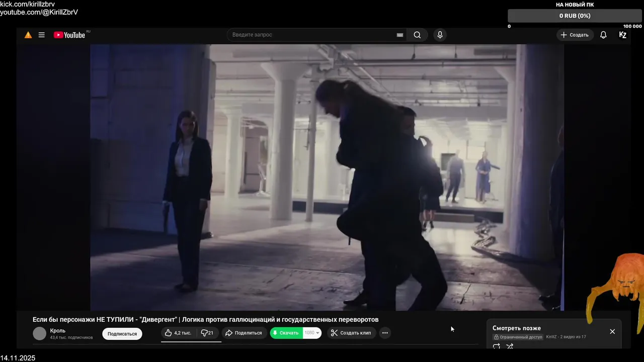Image resolution: width=644 pixels, height=362 pixels.
Task: Start voice search with microphone
Action: tap(440, 35)
